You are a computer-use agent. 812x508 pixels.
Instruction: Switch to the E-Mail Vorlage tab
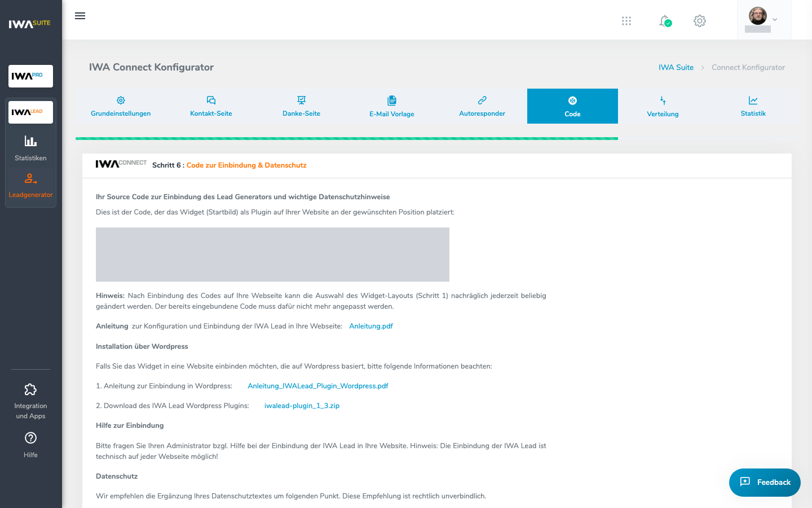tap(392, 106)
